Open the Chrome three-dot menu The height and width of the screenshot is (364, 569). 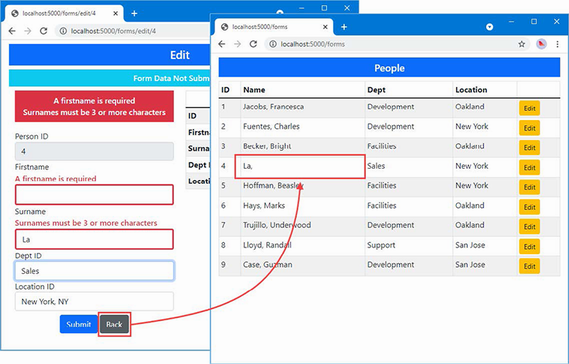coord(557,44)
